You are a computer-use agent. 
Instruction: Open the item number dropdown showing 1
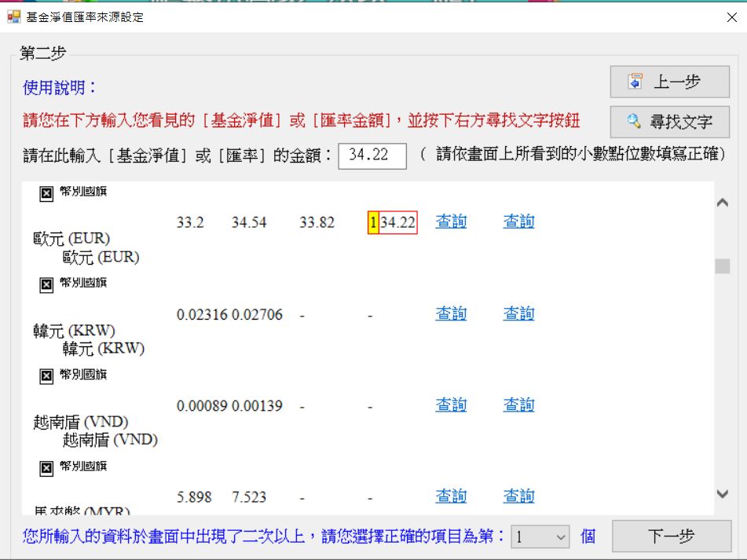tap(540, 537)
